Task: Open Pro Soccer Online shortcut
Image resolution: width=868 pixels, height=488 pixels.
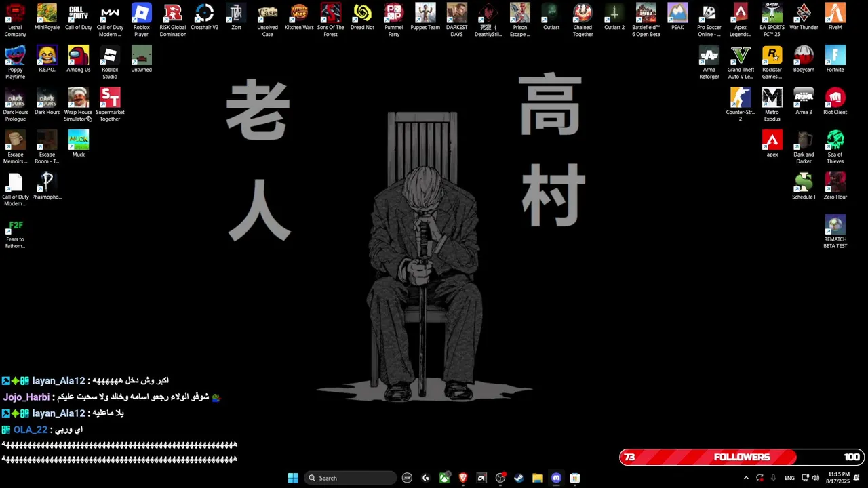Action: [x=709, y=20]
